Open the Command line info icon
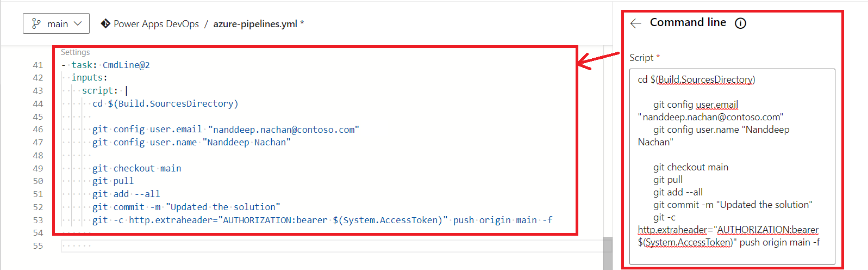This screenshot has height=270, width=868. (x=740, y=23)
